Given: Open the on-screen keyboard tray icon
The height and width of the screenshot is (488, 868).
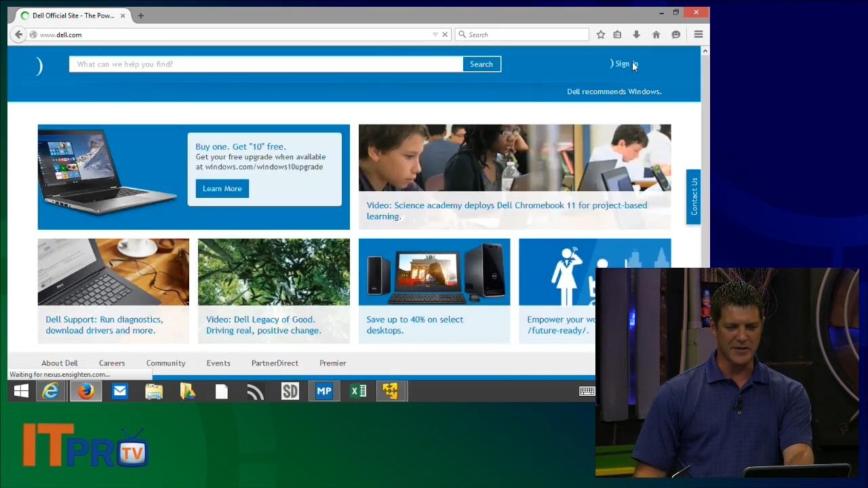Looking at the screenshot, I should pyautogui.click(x=587, y=391).
